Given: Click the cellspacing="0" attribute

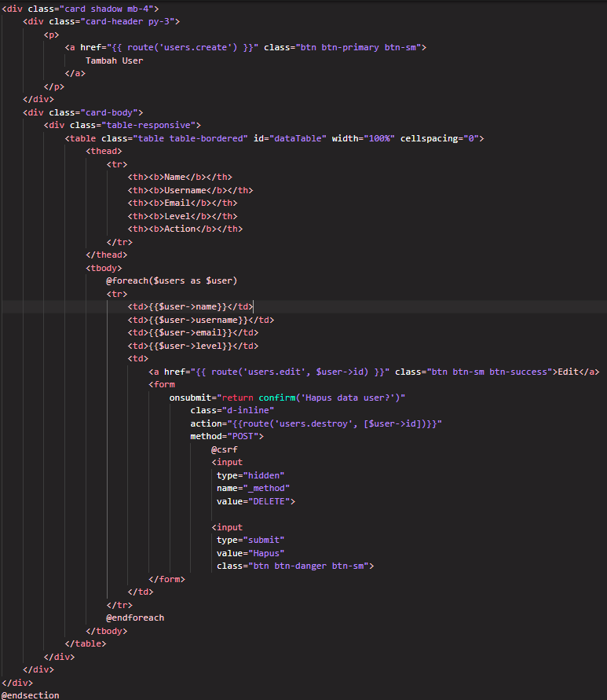Looking at the screenshot, I should click(x=439, y=139).
